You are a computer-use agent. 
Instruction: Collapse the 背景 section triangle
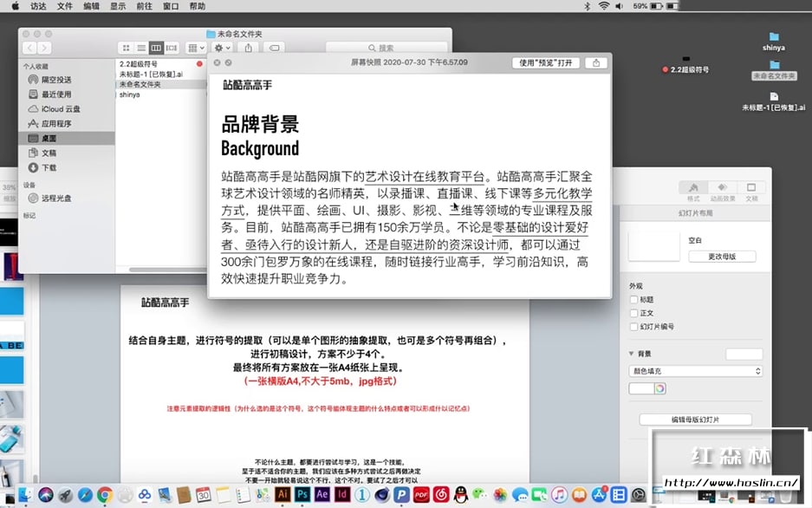point(631,353)
